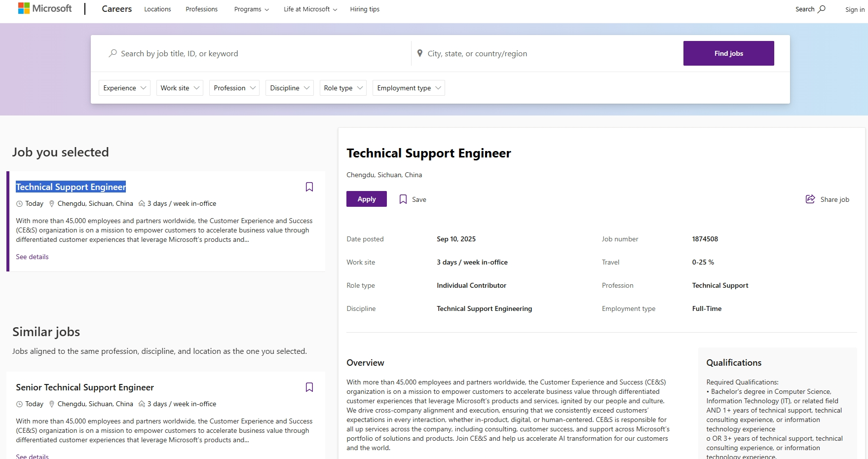Open the Senior Technical Support Engineer job title

pyautogui.click(x=85, y=387)
